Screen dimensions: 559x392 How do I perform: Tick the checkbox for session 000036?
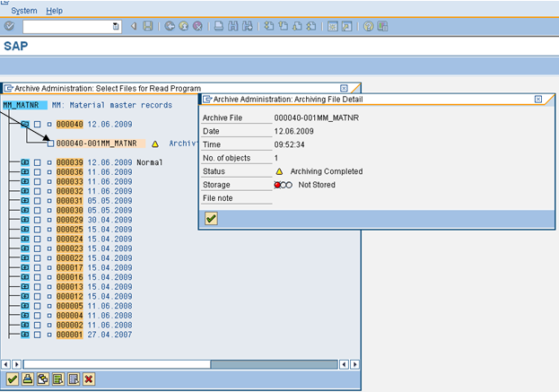(37, 172)
